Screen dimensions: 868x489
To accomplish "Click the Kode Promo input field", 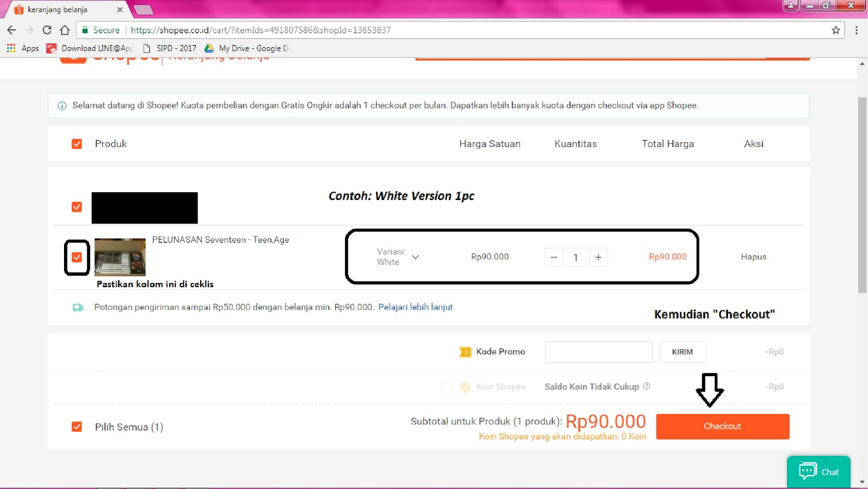I will 599,352.
